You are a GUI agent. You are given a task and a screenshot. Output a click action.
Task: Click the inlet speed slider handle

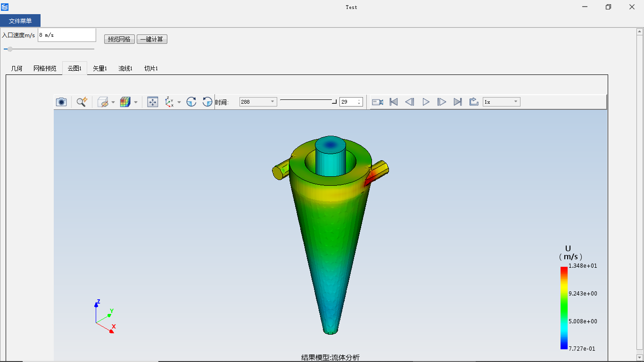(10, 49)
